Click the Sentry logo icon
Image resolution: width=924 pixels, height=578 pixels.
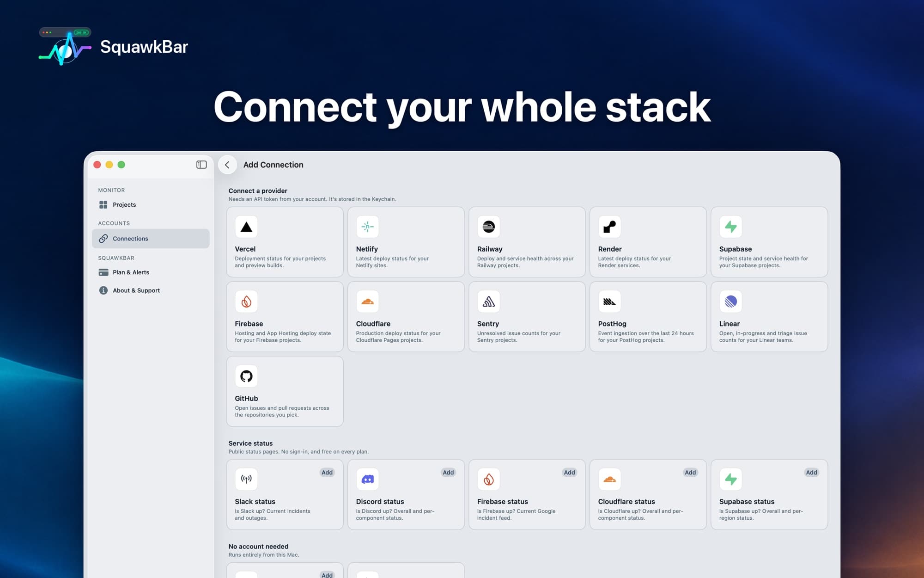(488, 301)
